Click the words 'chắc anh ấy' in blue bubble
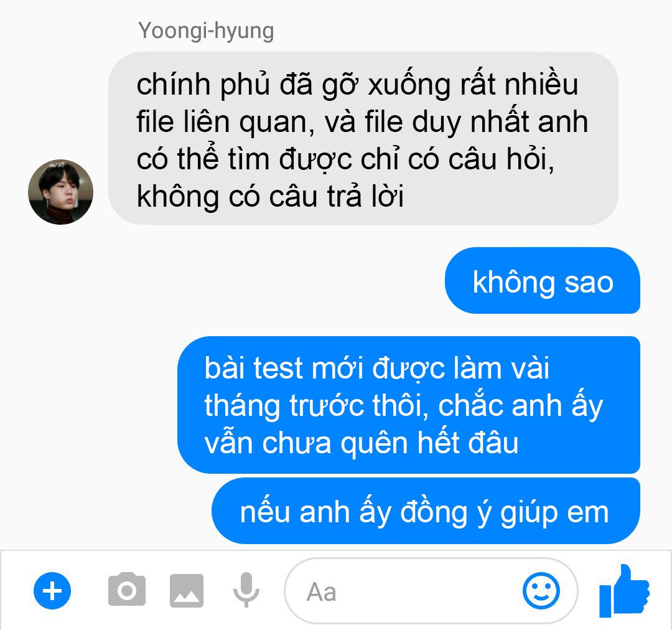The width and height of the screenshot is (672, 630). point(520,406)
